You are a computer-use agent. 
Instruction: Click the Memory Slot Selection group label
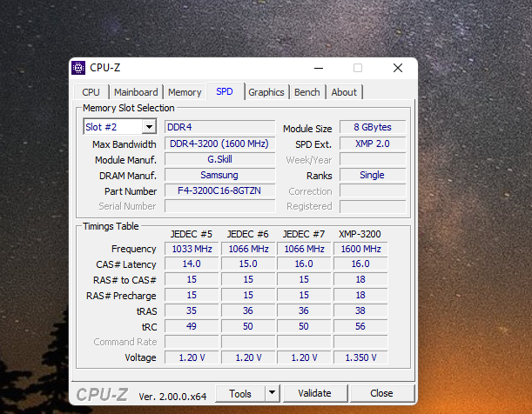[x=129, y=108]
